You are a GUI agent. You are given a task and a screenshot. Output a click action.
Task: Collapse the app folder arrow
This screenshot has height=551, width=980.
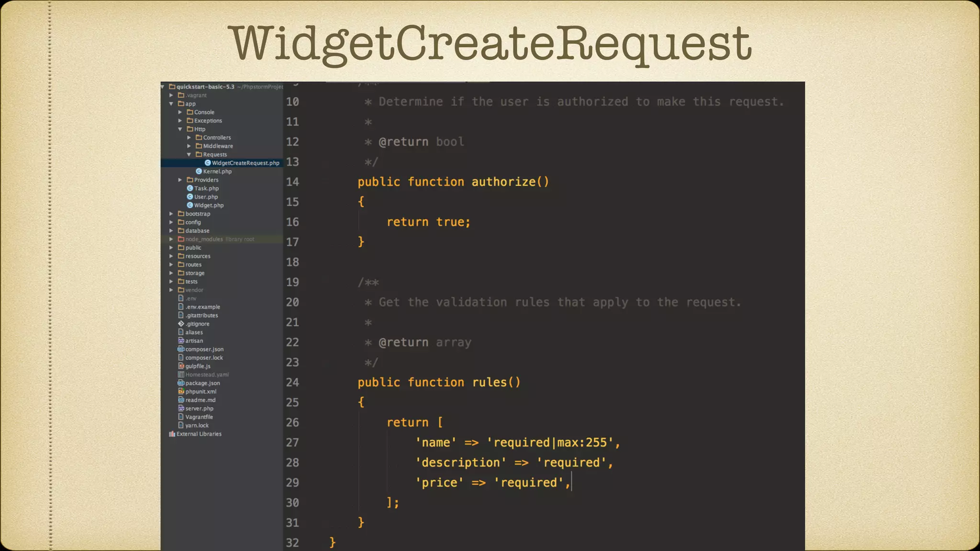(171, 104)
